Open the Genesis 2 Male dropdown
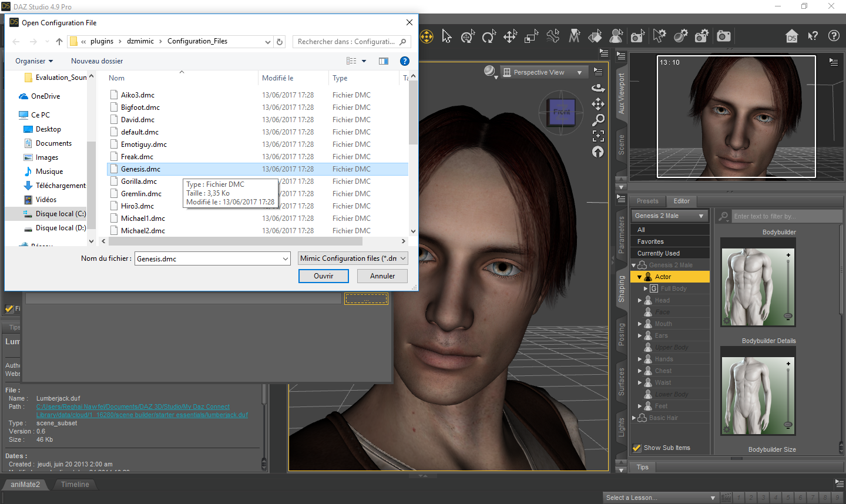 pyautogui.click(x=669, y=216)
